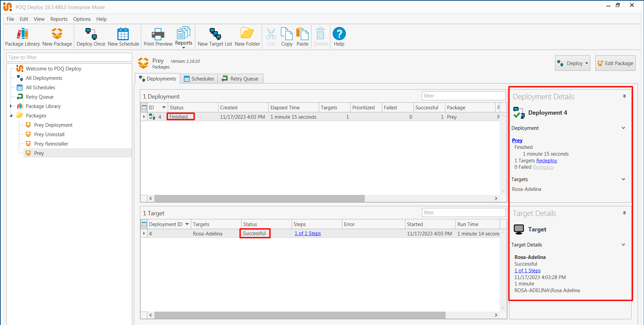Collapse the Packages folder node
Screen dimensions: 644x325
[x=11, y=116]
